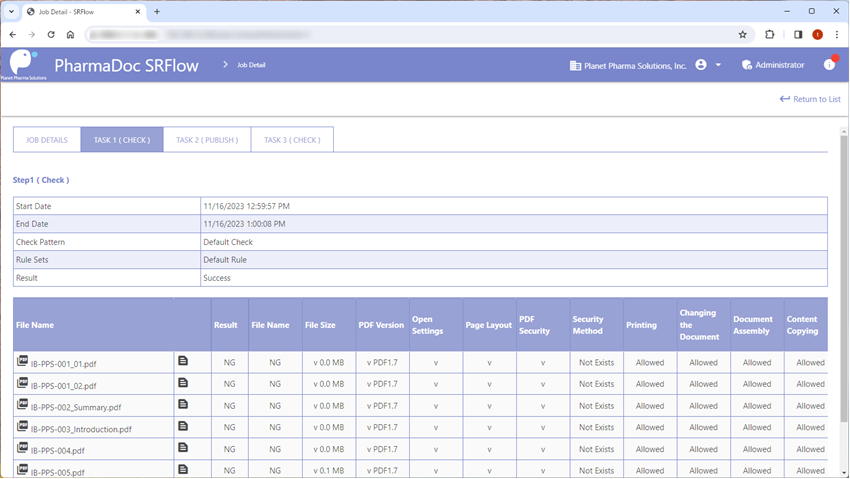Bookmark this page with the star icon
The image size is (850, 479).
(x=743, y=35)
